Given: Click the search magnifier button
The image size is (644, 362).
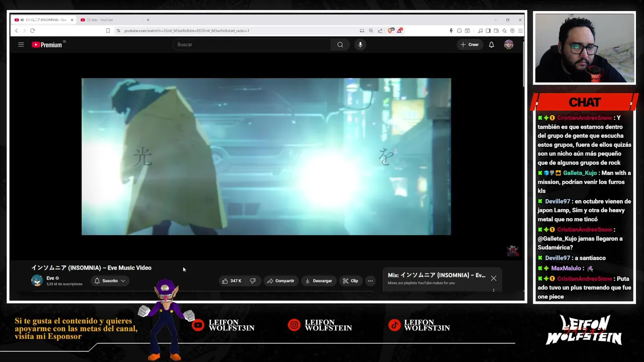Looking at the screenshot, I should 340,45.
